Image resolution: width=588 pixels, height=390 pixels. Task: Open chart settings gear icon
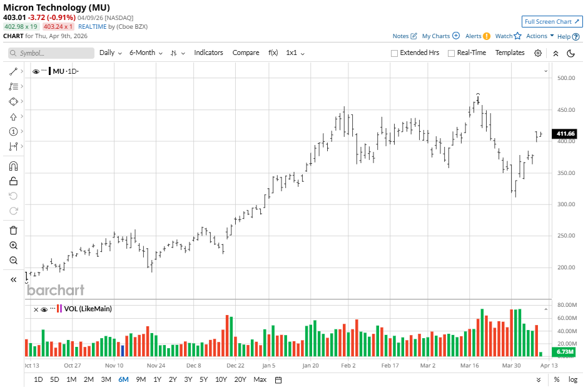[538, 53]
